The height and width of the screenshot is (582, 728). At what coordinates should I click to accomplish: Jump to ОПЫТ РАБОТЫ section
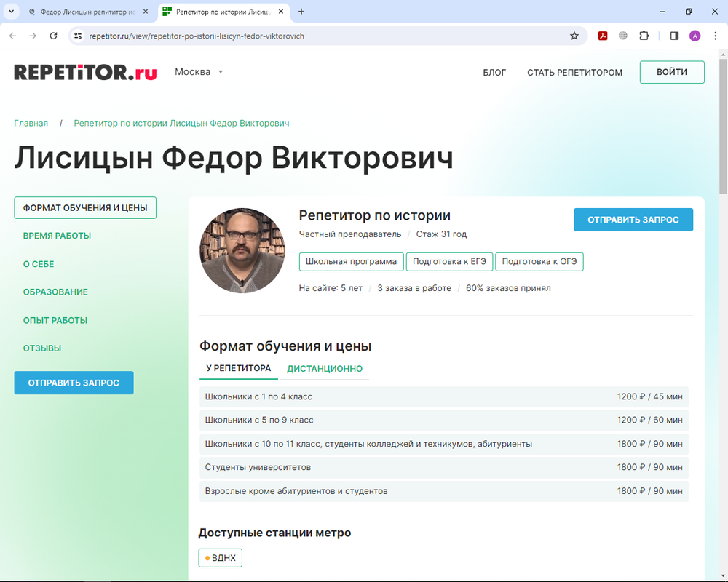click(55, 320)
